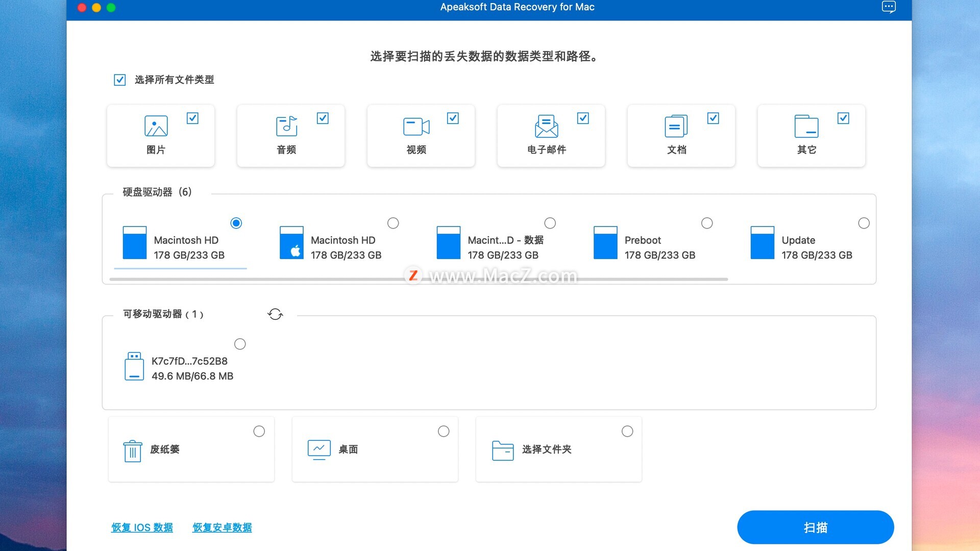Select the Macint...D - 数据 radio button
Image resolution: width=980 pixels, height=551 pixels.
550,223
